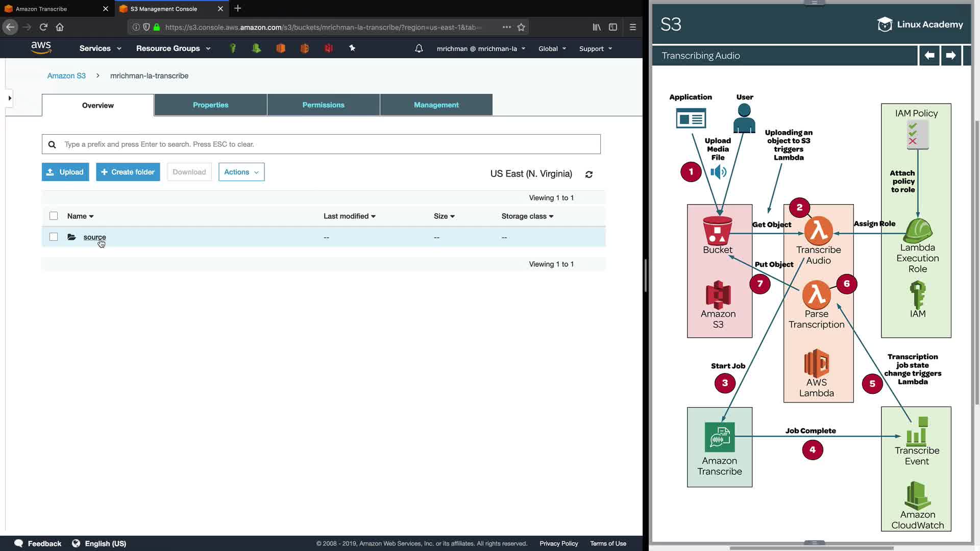Open Firefox hamburger menu

[632, 27]
